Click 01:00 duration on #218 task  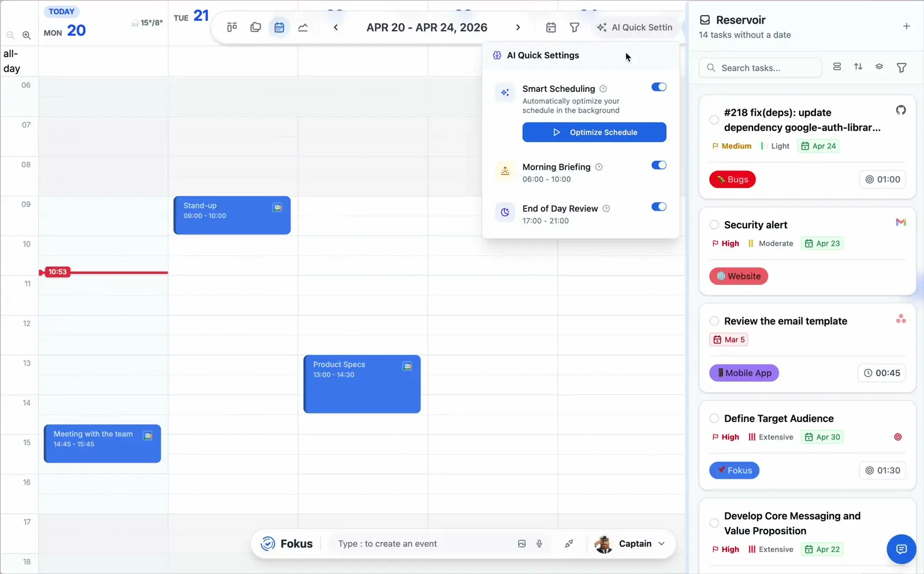(882, 180)
